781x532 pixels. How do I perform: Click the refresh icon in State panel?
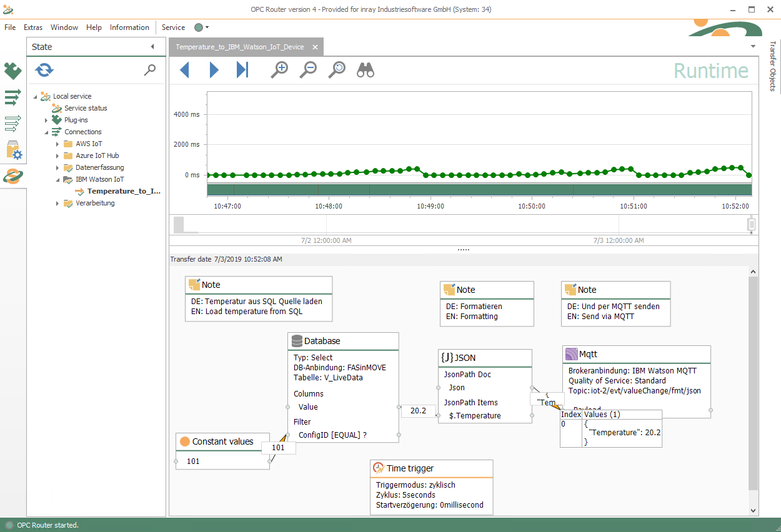point(44,70)
